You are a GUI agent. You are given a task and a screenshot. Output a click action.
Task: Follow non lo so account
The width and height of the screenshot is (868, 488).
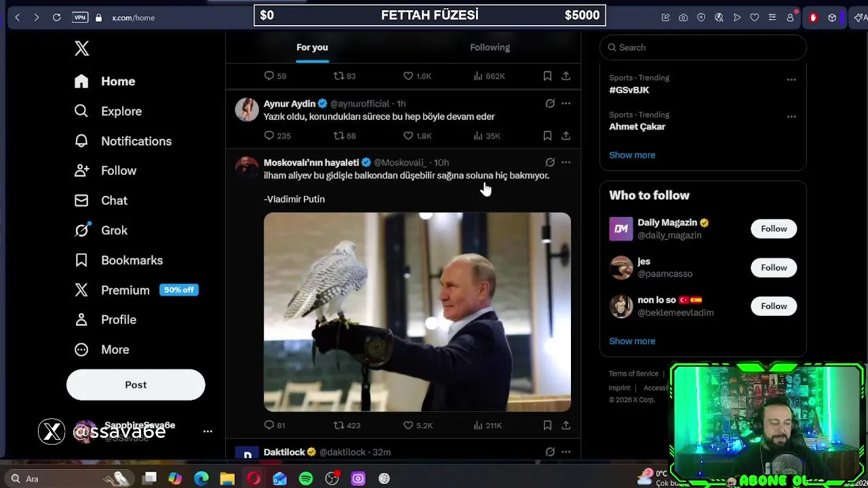(774, 306)
